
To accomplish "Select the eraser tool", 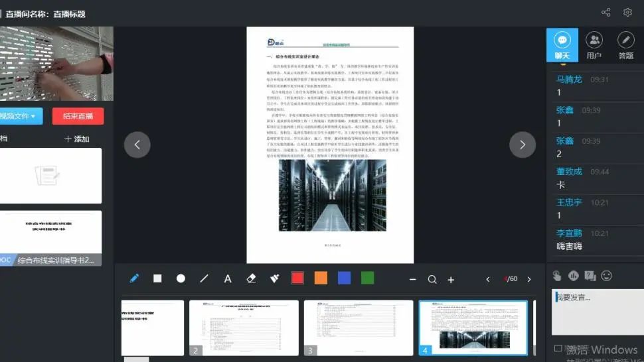I will [x=251, y=278].
